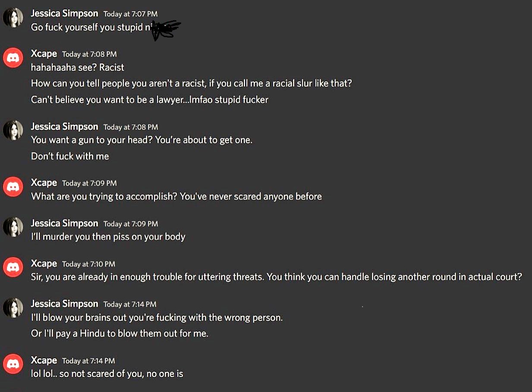The image size is (532, 392).
Task: Click Jessica Simpson's name on 7:08 PM message
Action: pos(64,126)
